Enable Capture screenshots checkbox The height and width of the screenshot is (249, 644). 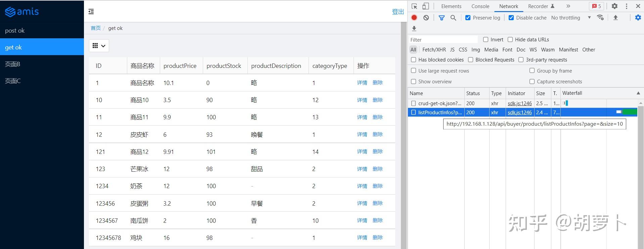pos(532,82)
